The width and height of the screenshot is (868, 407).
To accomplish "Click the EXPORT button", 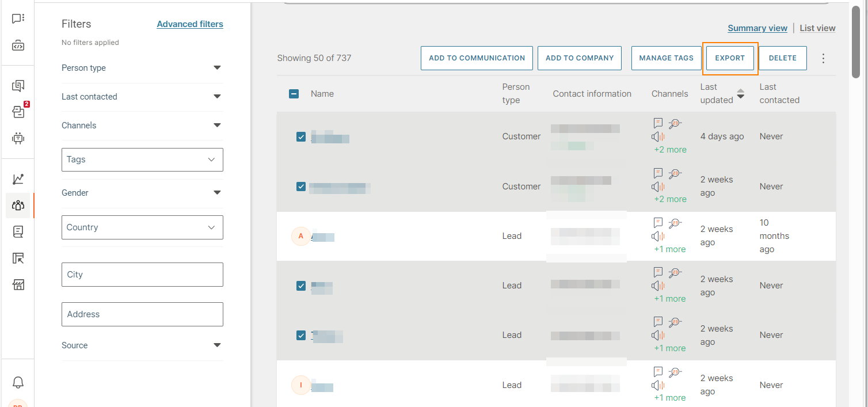I will [730, 58].
